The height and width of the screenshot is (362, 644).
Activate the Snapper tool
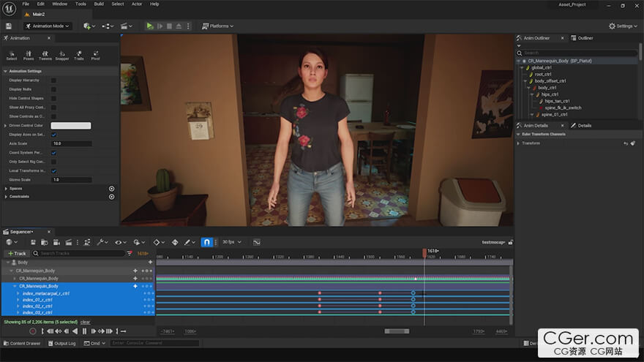tap(62, 55)
